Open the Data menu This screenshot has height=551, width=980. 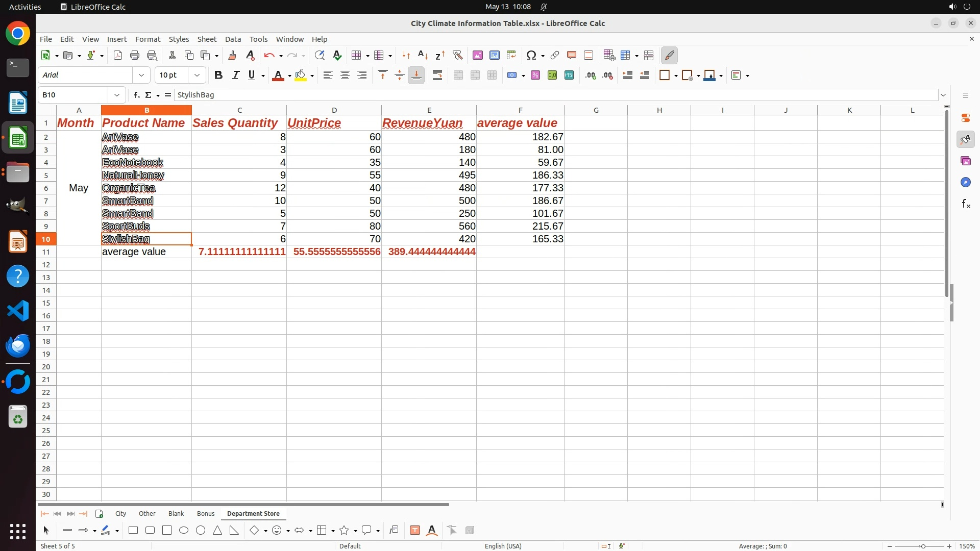(x=233, y=39)
